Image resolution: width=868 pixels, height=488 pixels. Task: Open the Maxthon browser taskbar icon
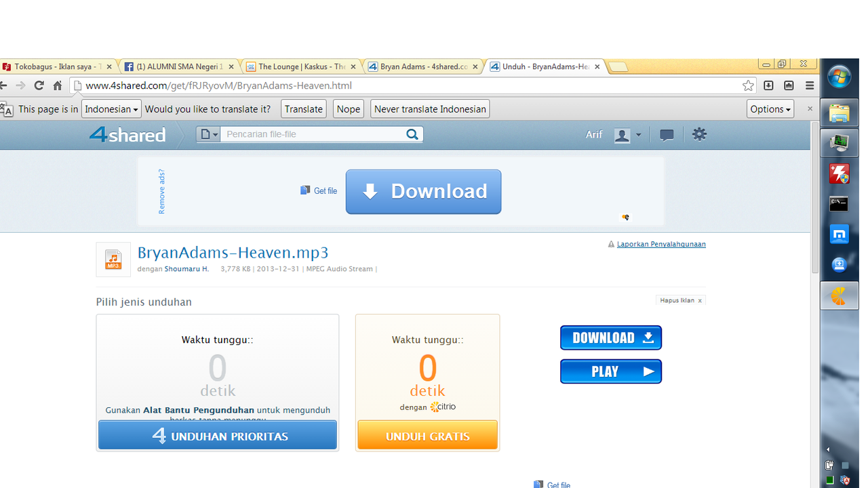click(x=840, y=235)
